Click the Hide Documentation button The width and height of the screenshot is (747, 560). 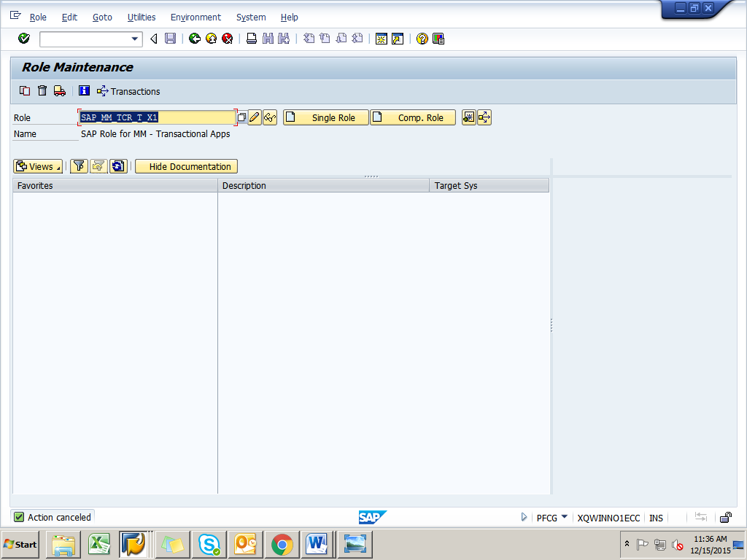coord(186,166)
